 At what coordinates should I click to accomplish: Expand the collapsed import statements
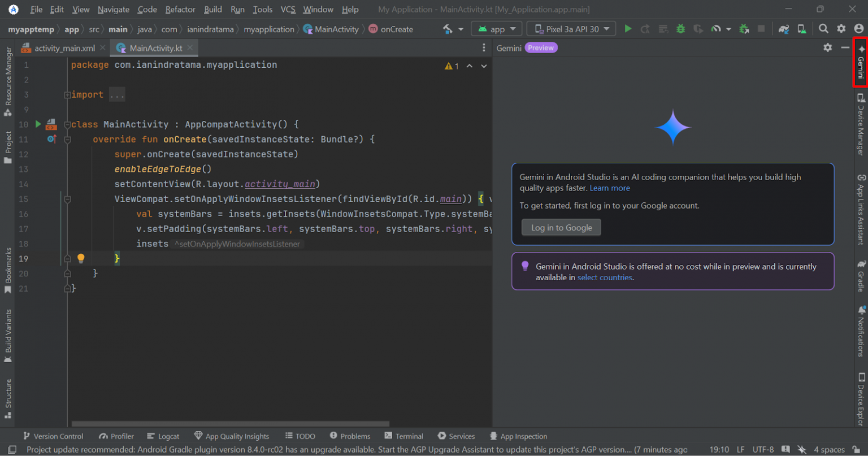(x=117, y=94)
